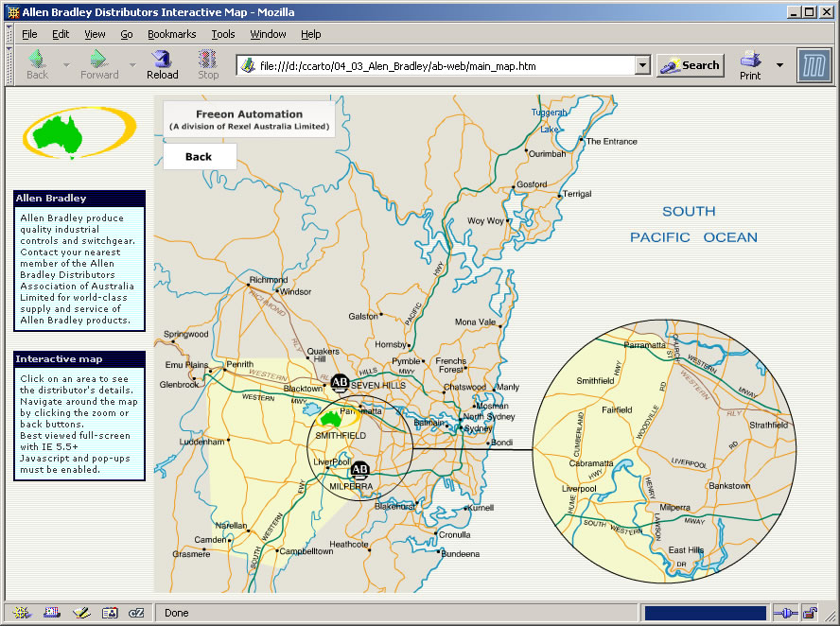Click the AB marker at Milperra
Screen dimensions: 840x626
point(359,470)
